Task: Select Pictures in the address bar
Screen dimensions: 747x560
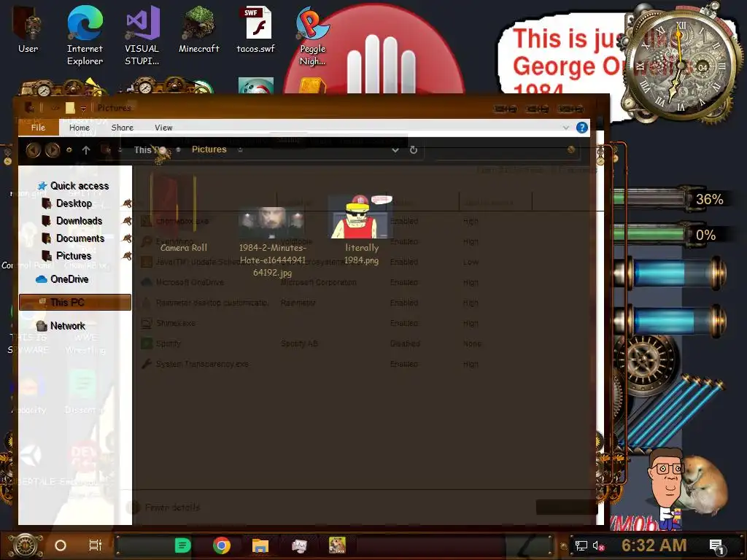Action: 209,149
